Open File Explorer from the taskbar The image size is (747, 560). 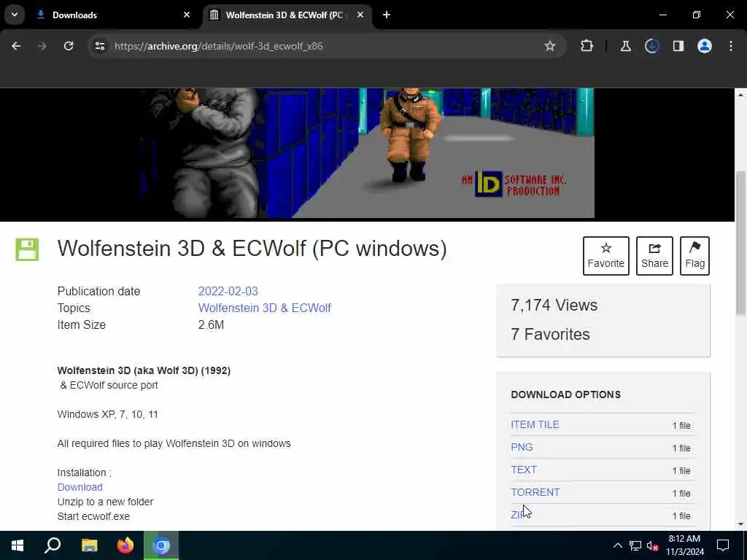tap(89, 545)
